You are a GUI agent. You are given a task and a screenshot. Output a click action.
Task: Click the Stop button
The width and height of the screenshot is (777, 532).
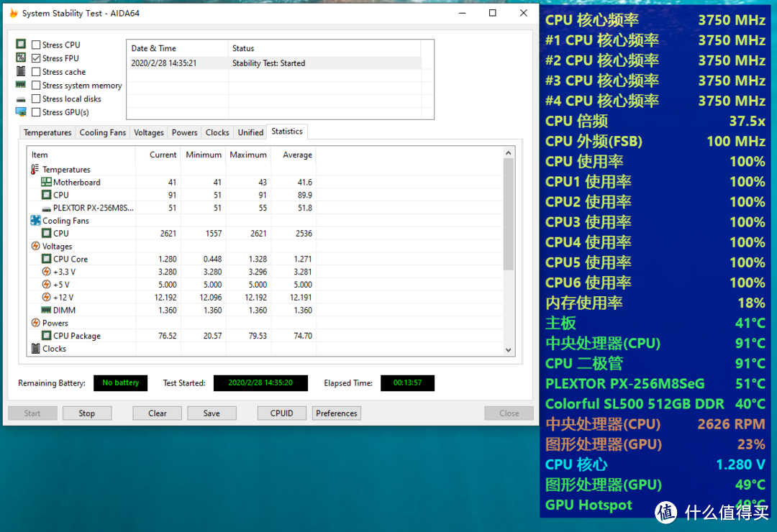coord(87,413)
